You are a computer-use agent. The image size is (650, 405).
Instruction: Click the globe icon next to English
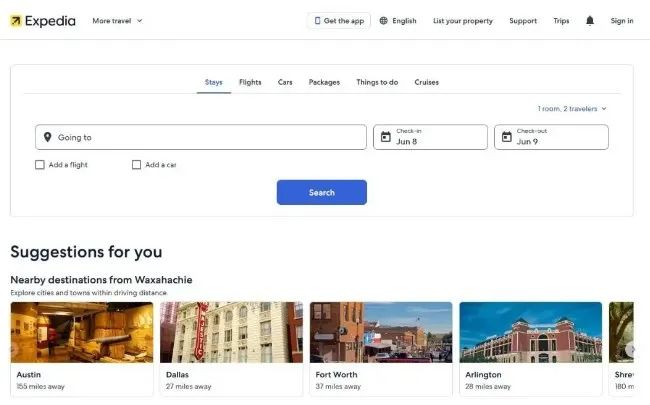pos(383,21)
